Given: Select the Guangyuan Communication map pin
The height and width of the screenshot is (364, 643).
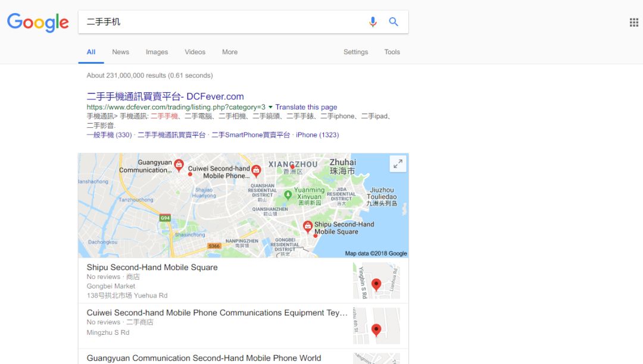Looking at the screenshot, I should (x=179, y=165).
